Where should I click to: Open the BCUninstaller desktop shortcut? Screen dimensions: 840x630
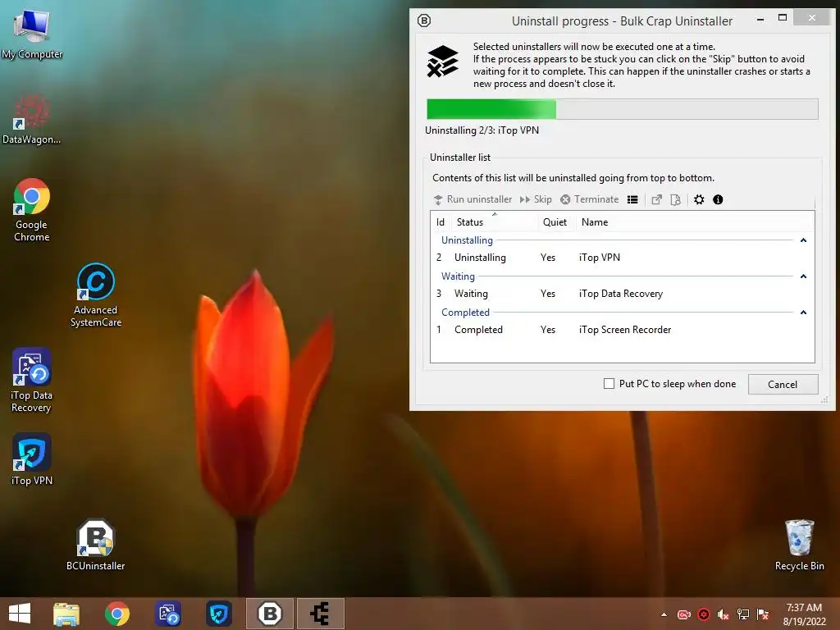pos(95,545)
